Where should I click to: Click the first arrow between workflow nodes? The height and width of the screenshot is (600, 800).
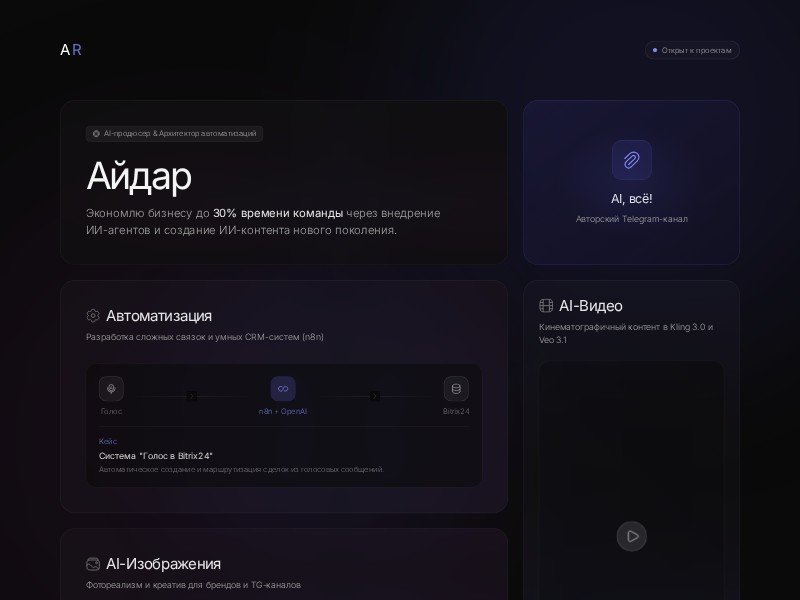191,396
